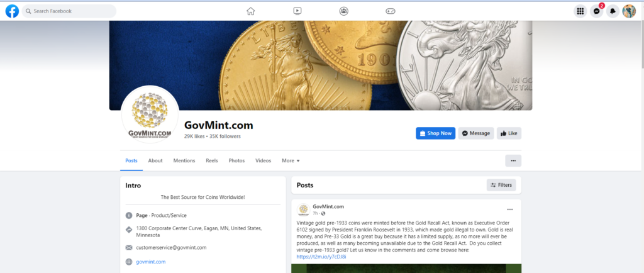Screen dimensions: 644x273
Task: Open the Gaming controller icon
Action: point(390,11)
